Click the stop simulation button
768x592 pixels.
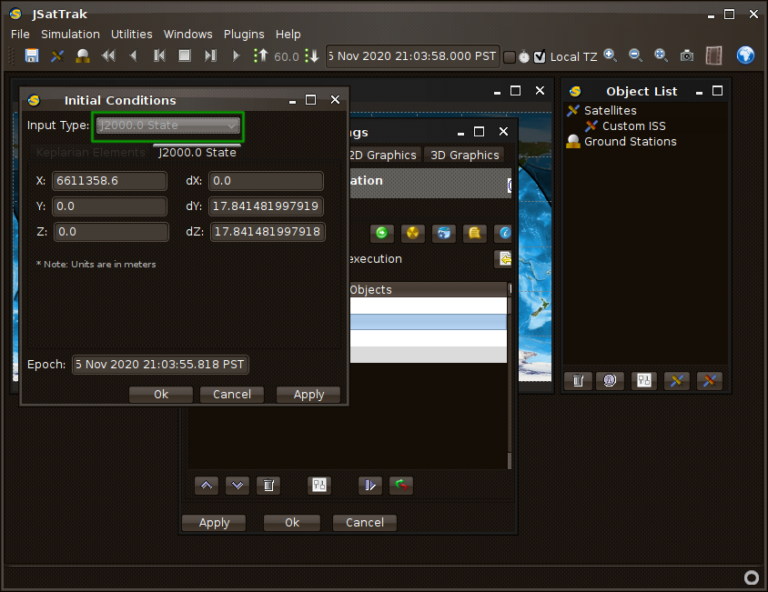[184, 56]
